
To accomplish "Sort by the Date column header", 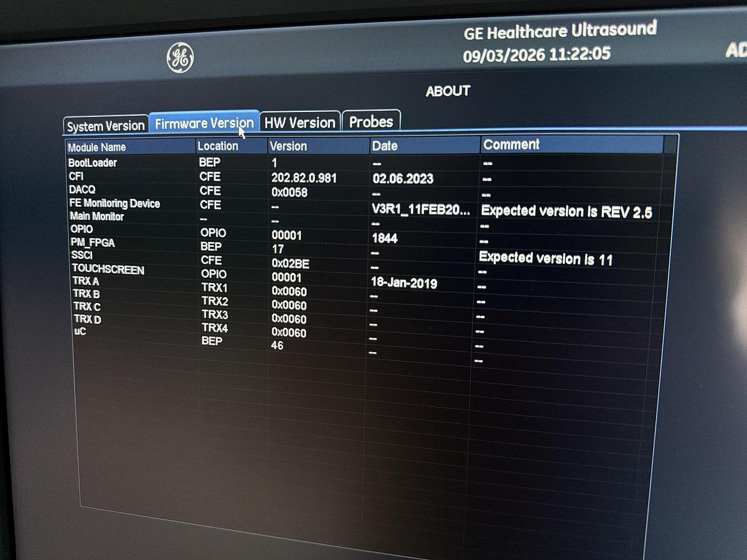I will point(385,145).
